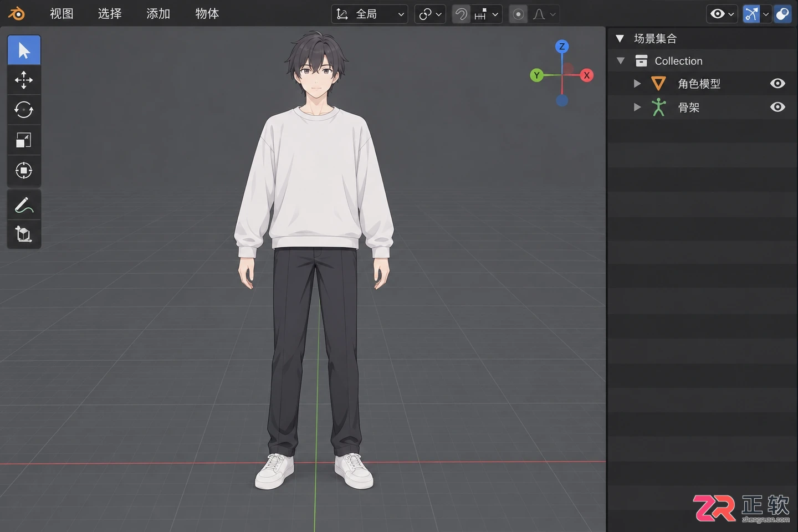Expand the 骨架 item
Viewport: 798px width, 532px height.
[637, 107]
